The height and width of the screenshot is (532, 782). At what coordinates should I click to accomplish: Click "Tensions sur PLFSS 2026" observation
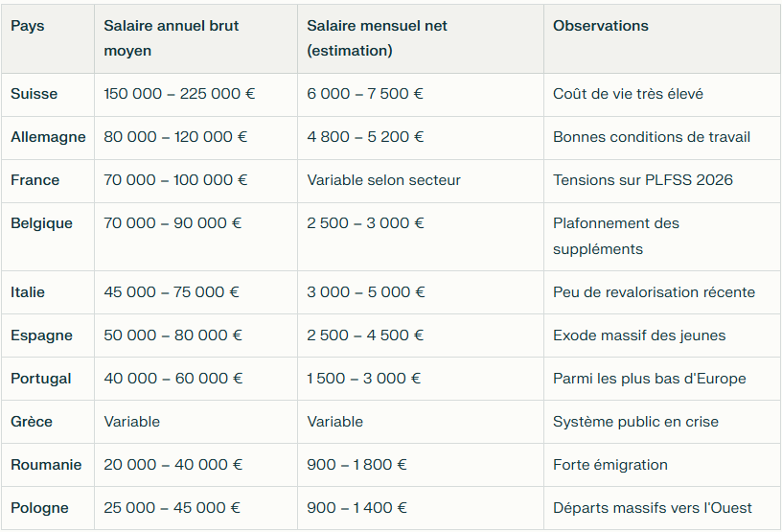click(x=643, y=180)
